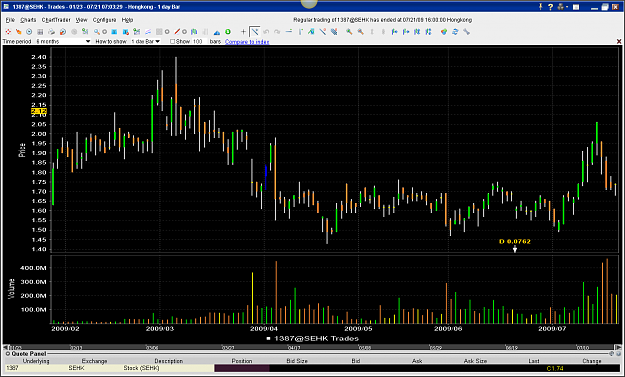Close the chart toolbar with the red X
Image resolution: width=625 pixels, height=377 pixels.
click(619, 41)
